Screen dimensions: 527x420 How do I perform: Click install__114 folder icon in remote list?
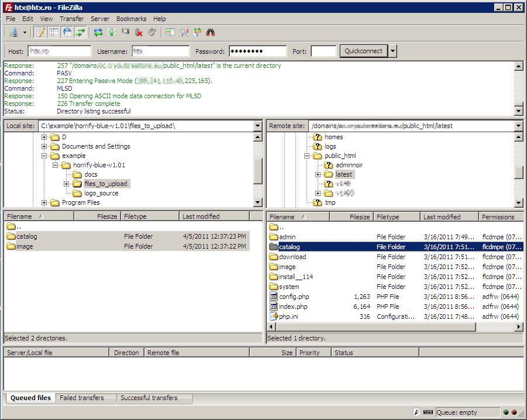pyautogui.click(x=274, y=277)
